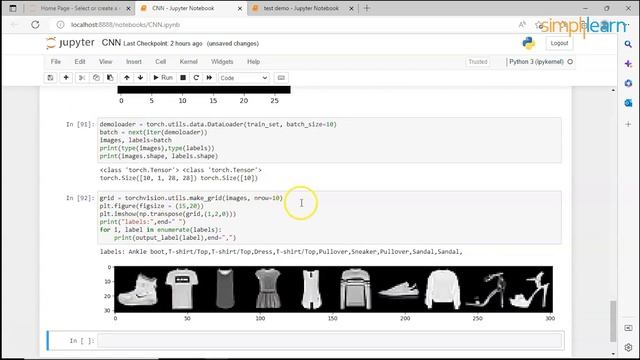Viewport: 640px width, 360px height.
Task: Click the sidebar toggle panel icon
Action: [x=628, y=328]
